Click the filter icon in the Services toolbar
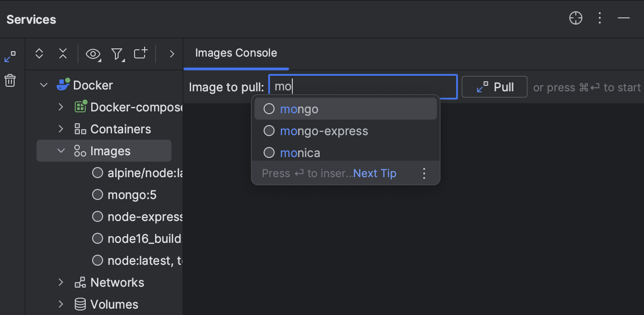Screen dimensions: 644x315 (117, 53)
